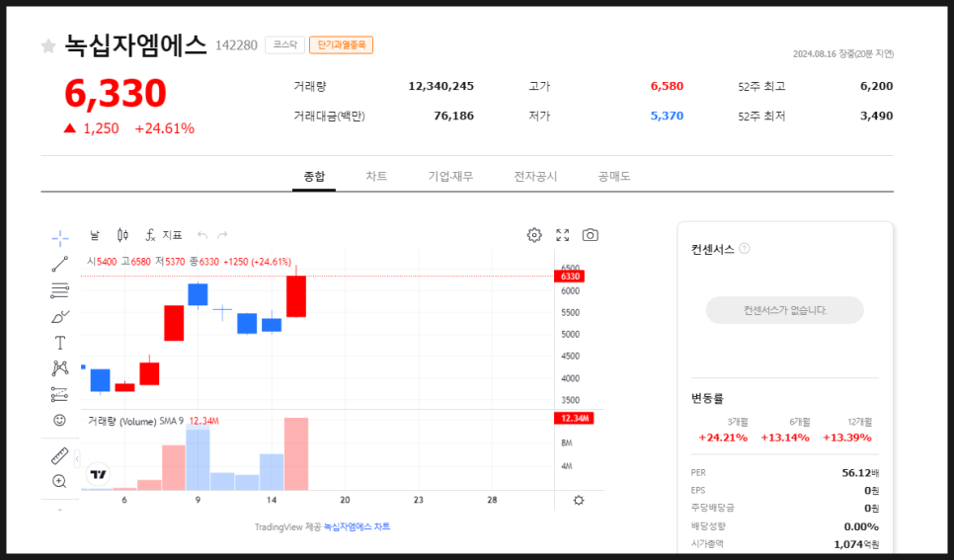
Task: Click the 52주 최고 value 6,200
Action: pos(876,87)
